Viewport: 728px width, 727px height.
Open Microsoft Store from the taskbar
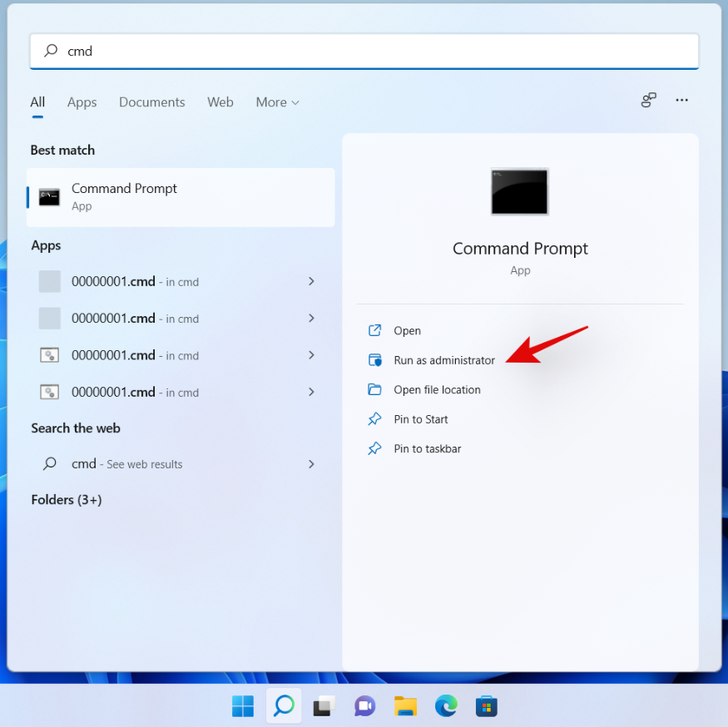[486, 705]
